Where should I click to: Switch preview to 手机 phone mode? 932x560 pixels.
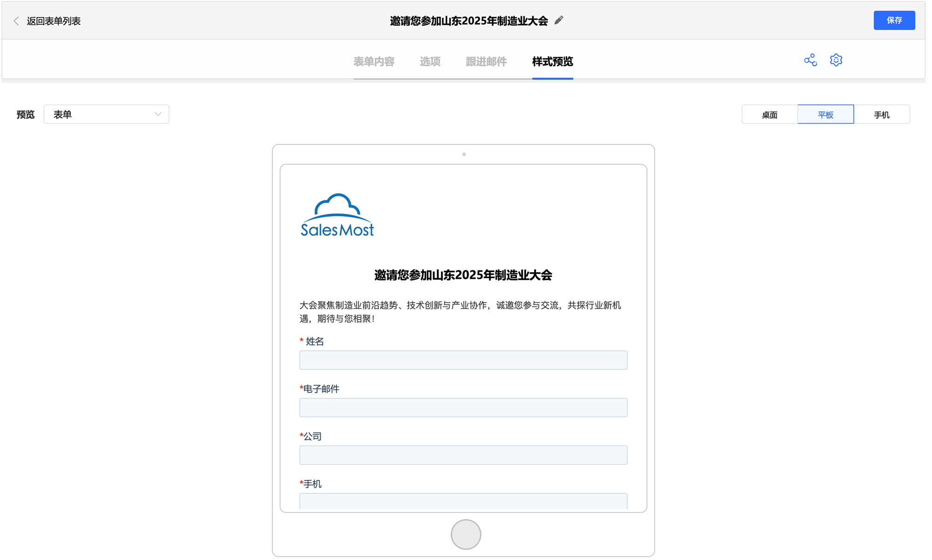(x=881, y=115)
